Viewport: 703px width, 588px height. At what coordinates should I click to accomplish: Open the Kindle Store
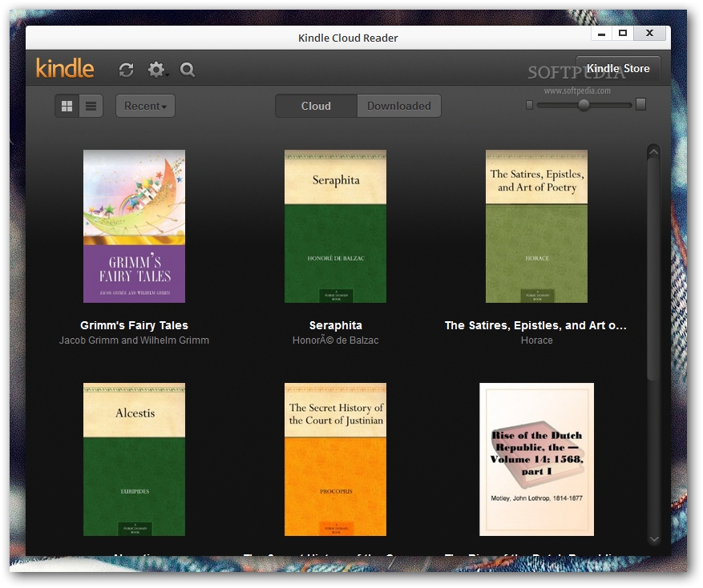pos(618,68)
